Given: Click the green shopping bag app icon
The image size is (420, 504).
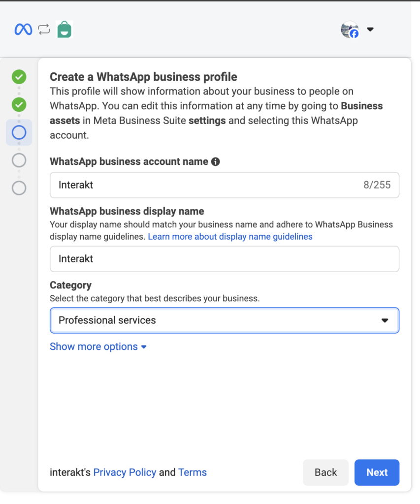Looking at the screenshot, I should 65,29.
